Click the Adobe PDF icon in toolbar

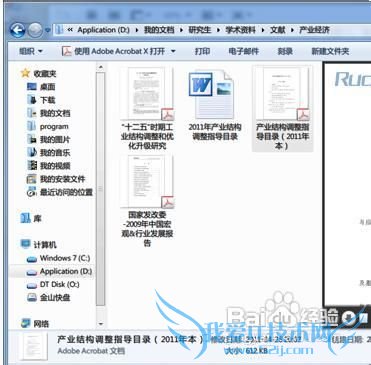[67, 51]
